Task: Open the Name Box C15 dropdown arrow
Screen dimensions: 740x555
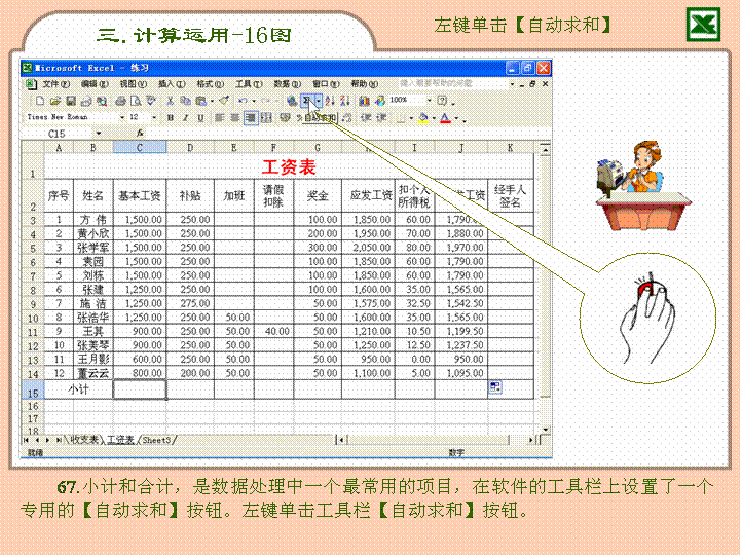Action: click(99, 134)
